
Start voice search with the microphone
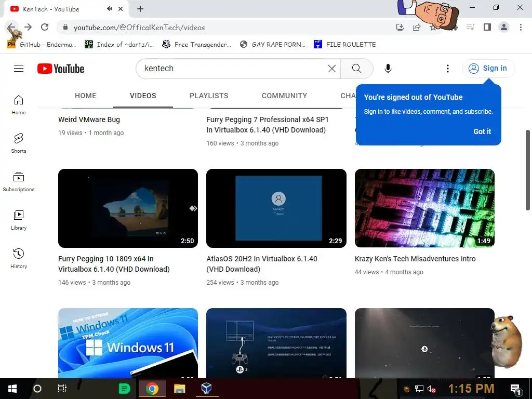point(388,69)
